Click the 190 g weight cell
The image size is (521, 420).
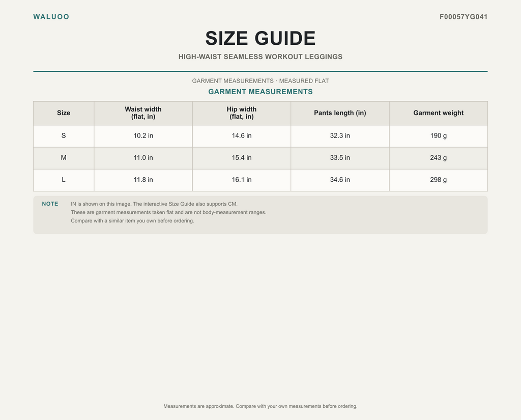(x=438, y=136)
